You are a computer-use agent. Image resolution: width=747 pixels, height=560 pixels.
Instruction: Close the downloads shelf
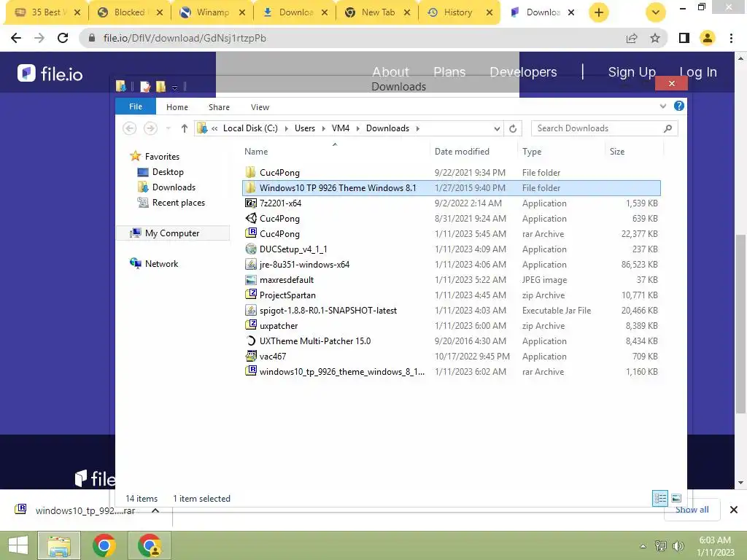(x=734, y=510)
